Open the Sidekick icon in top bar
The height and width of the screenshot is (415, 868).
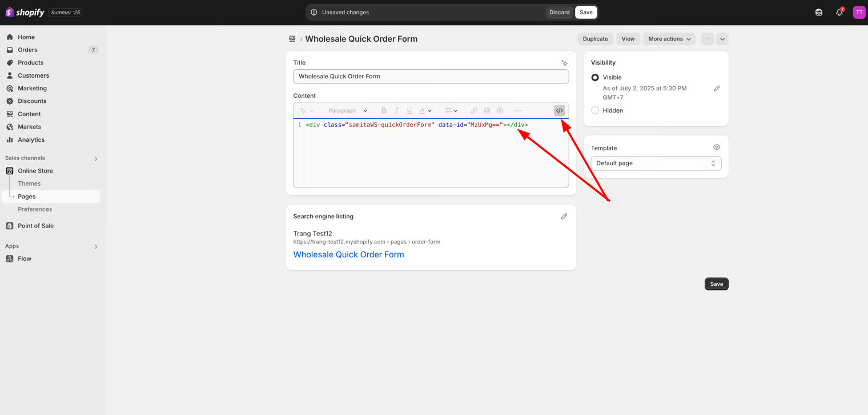(x=819, y=13)
